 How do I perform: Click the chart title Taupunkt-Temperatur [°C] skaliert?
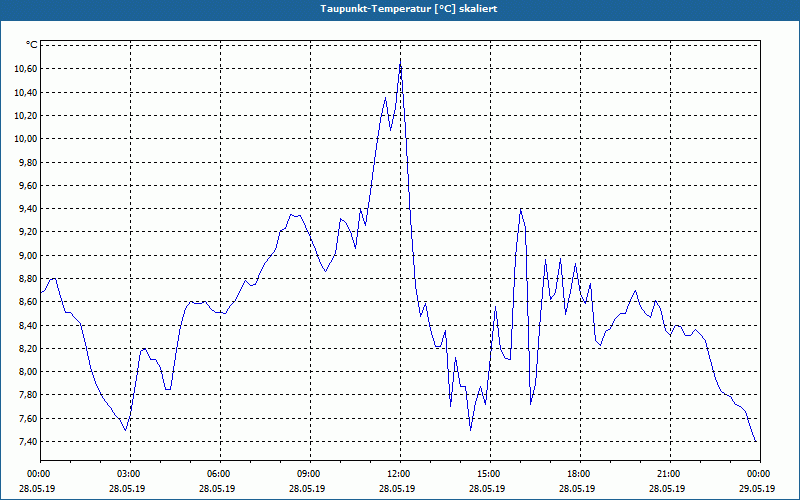pos(409,9)
